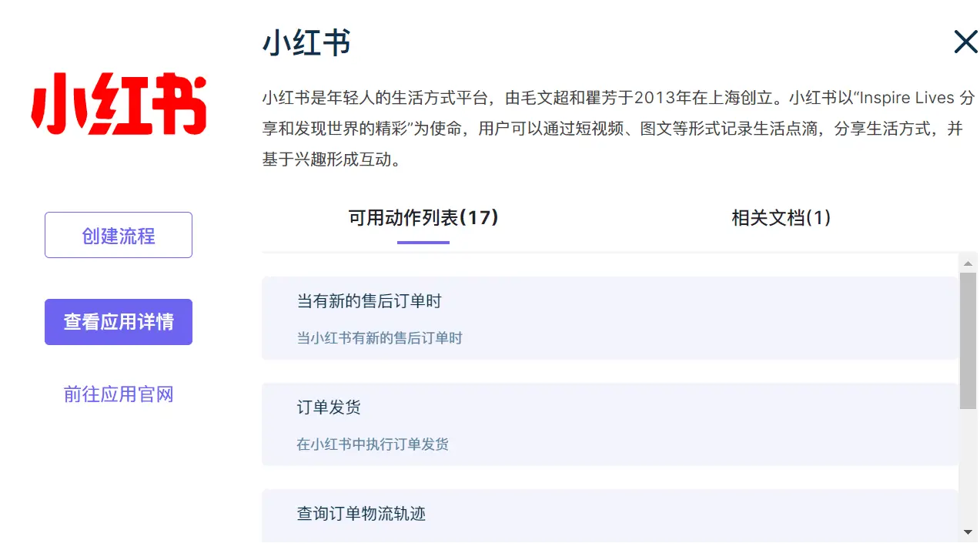Click the description 在小红书中执行订单发货
The height and width of the screenshot is (560, 980).
pyautogui.click(x=373, y=444)
